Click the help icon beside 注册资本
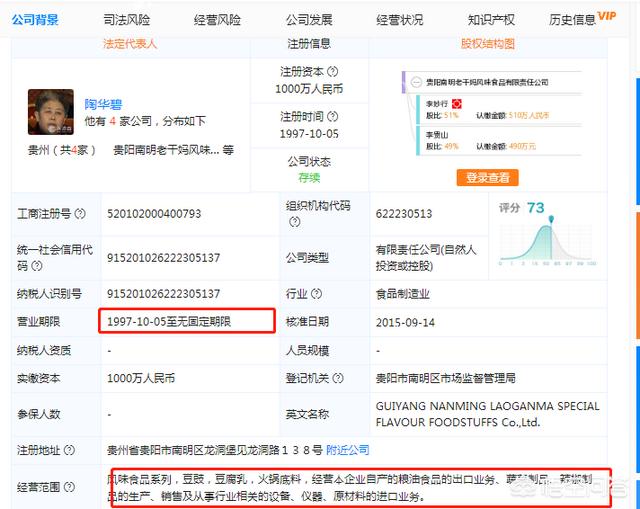 pos(333,71)
